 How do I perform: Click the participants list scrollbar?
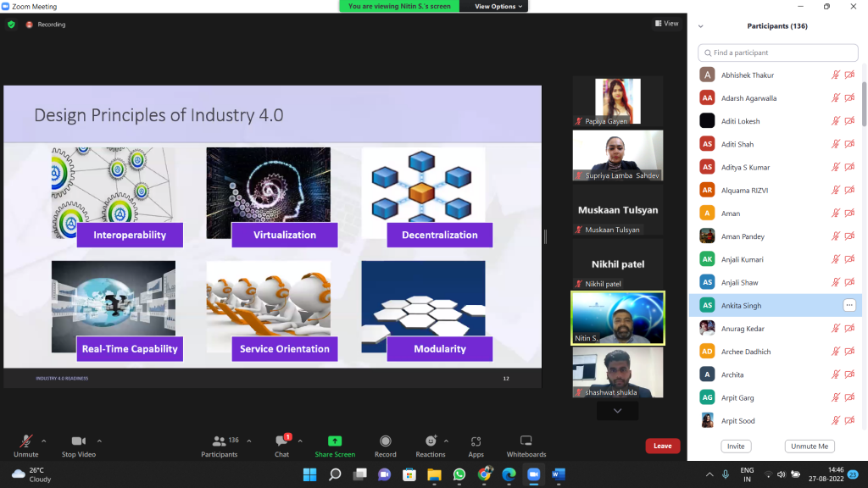[x=864, y=104]
